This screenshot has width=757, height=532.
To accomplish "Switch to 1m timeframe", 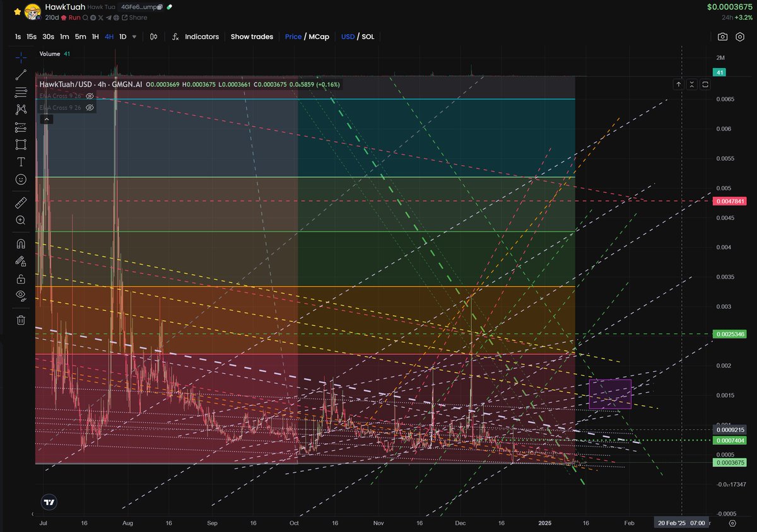I will (x=64, y=37).
